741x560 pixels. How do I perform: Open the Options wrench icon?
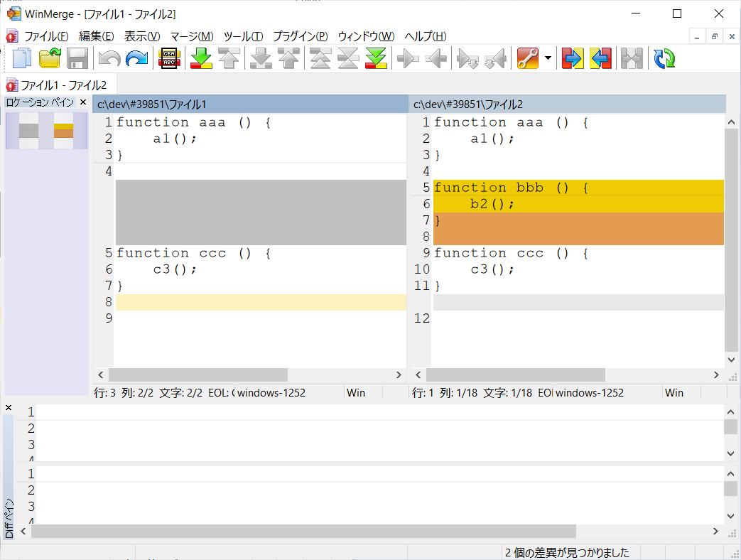(x=527, y=59)
